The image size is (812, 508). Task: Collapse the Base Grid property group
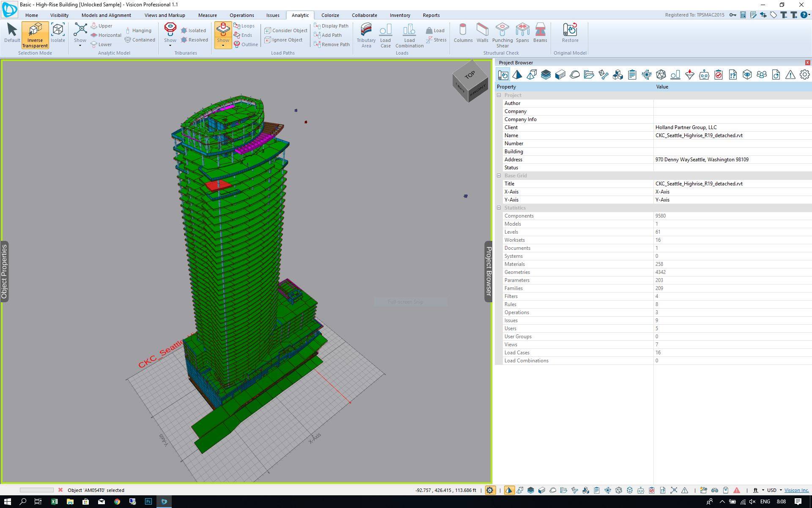point(499,176)
